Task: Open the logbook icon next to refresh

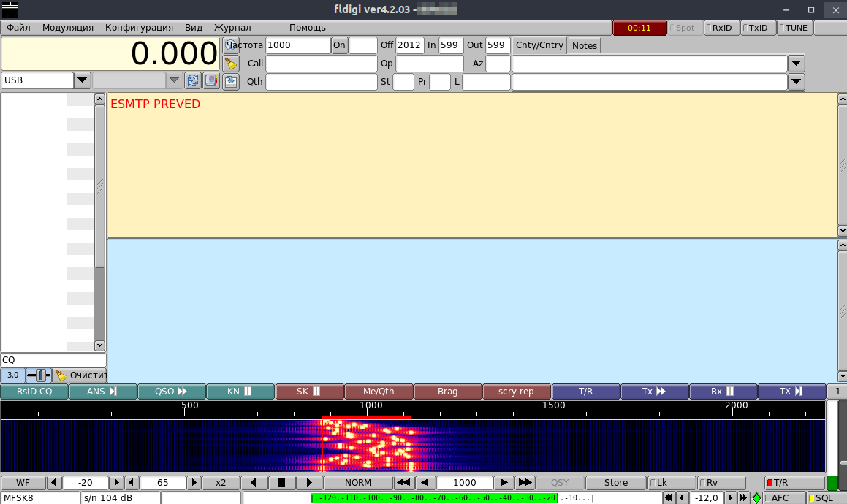Action: click(x=211, y=80)
